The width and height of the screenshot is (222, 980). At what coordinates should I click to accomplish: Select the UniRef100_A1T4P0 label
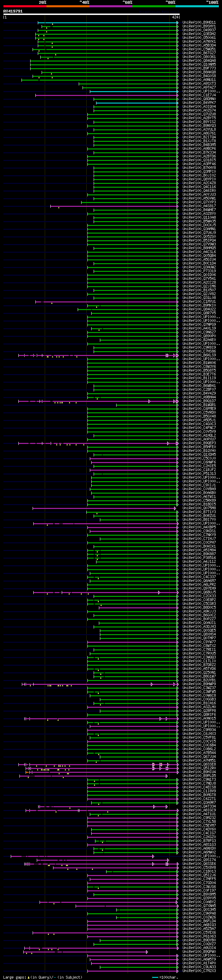[x=199, y=963]
